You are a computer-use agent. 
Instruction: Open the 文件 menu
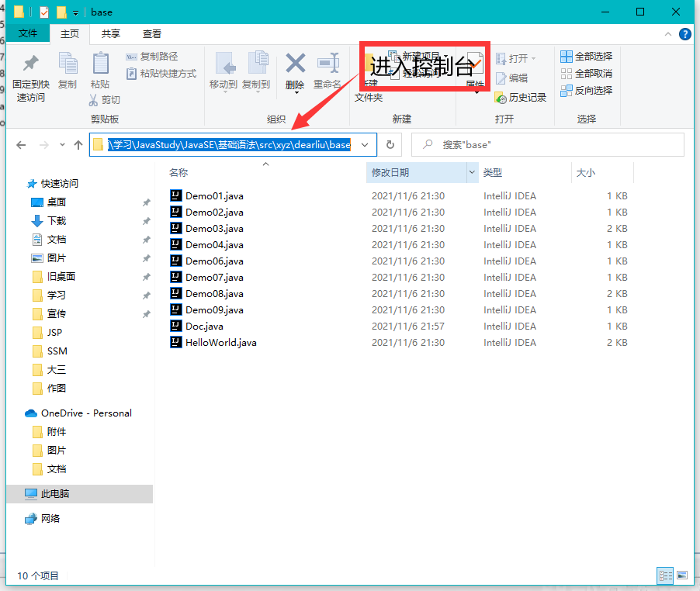(28, 34)
